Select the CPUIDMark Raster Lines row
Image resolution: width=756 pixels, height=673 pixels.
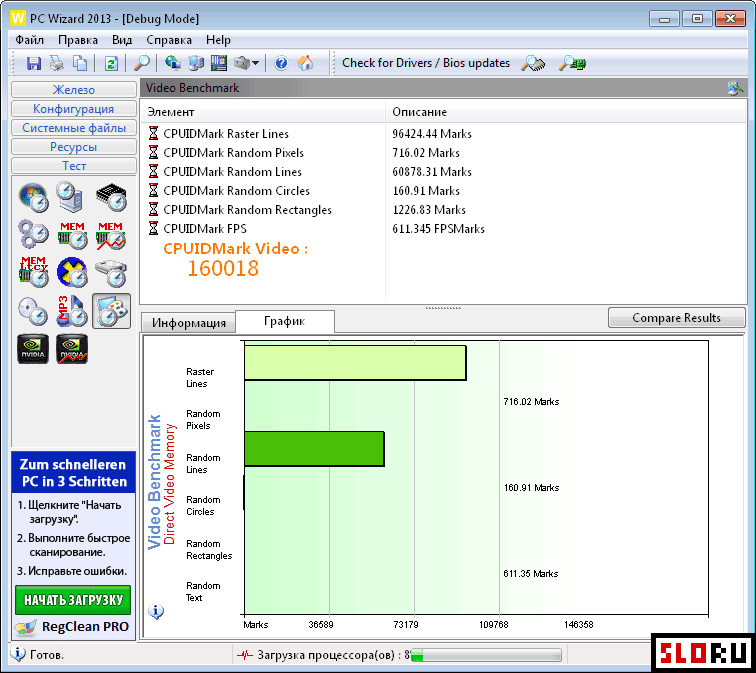tap(444, 134)
